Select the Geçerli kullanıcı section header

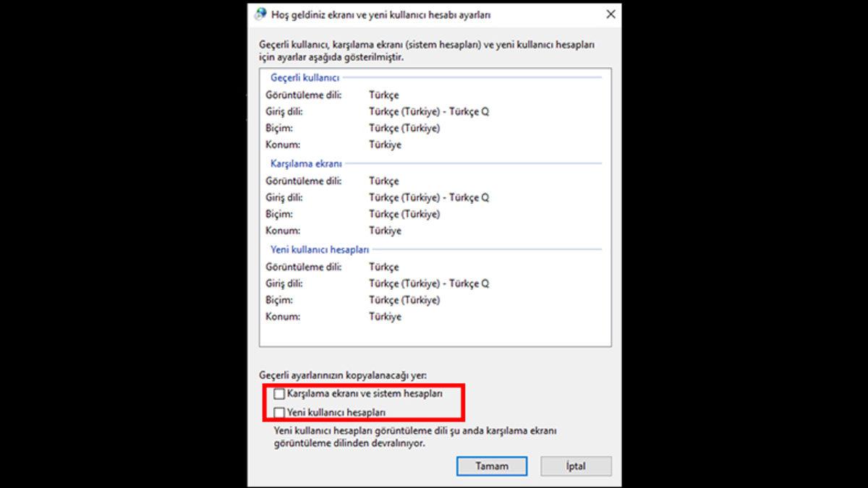(304, 77)
